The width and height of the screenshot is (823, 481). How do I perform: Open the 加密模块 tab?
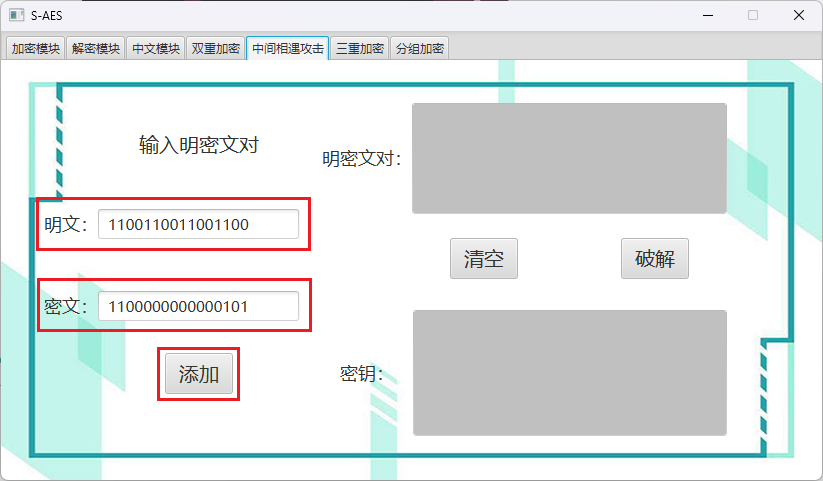(x=35, y=48)
